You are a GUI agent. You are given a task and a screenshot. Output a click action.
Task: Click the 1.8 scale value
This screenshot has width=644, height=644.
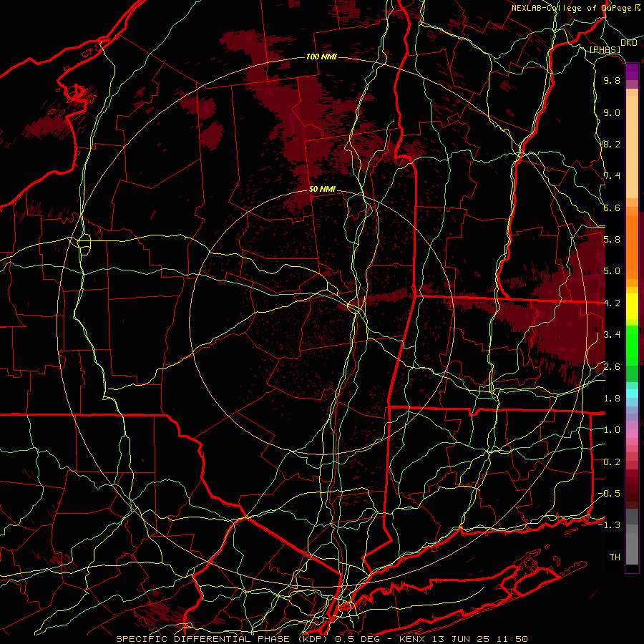612,399
